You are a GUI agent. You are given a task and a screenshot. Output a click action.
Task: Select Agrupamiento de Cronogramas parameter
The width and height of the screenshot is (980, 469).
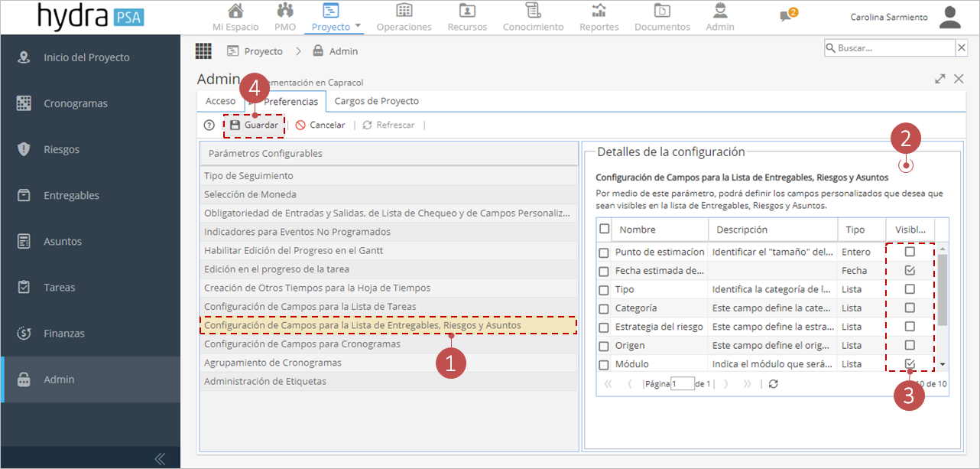pos(388,363)
